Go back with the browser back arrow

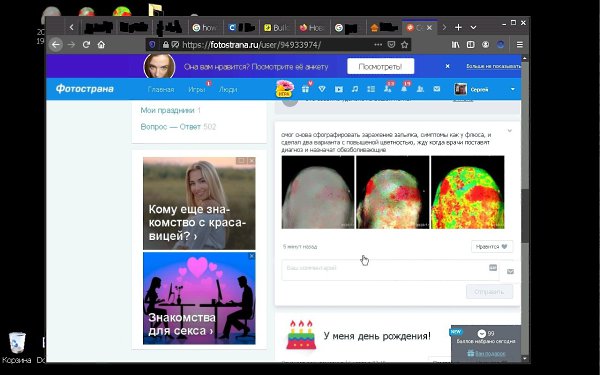point(56,45)
